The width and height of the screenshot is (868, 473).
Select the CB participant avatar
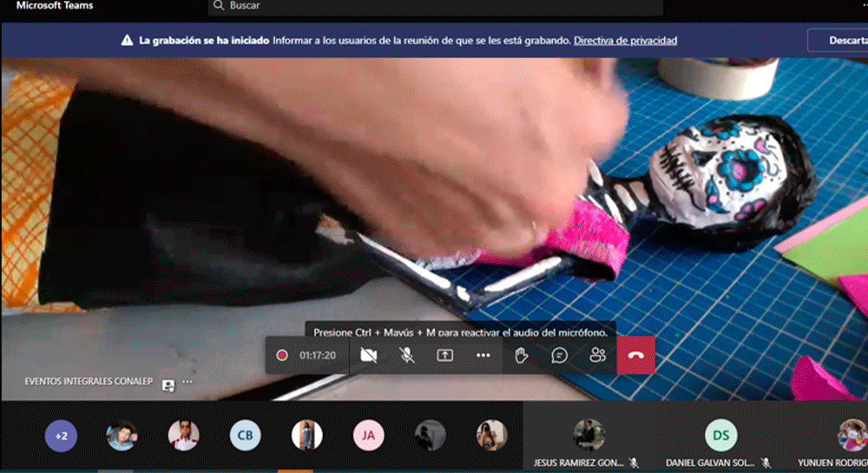click(x=245, y=436)
